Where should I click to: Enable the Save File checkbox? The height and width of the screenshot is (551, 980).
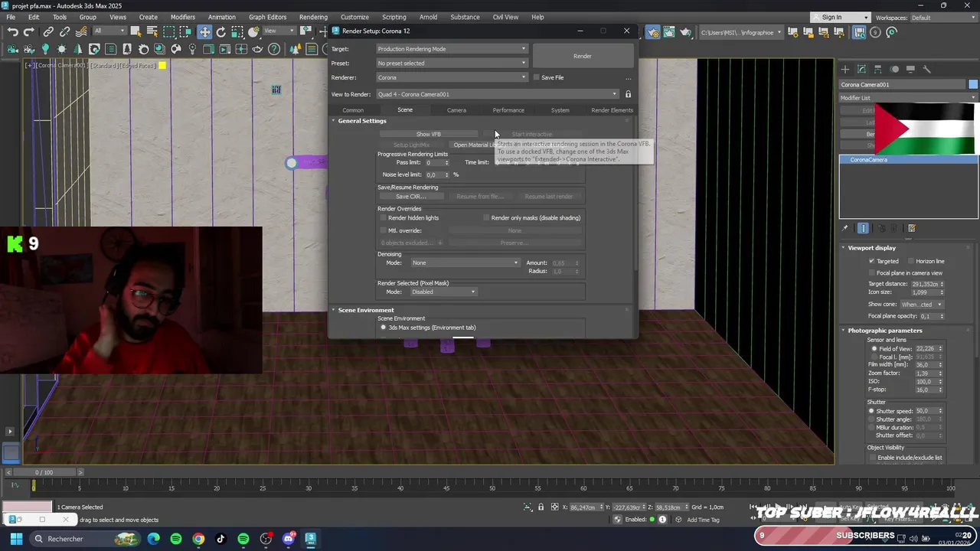click(536, 77)
